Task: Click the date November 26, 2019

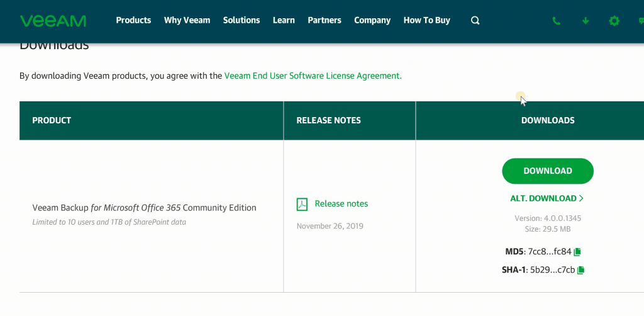Action: [330, 226]
